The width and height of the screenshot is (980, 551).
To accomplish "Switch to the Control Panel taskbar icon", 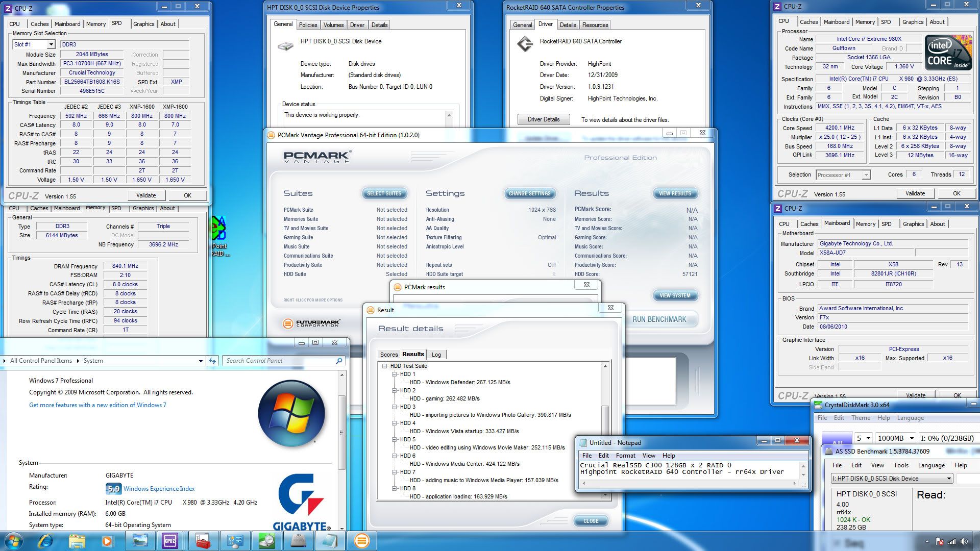I will [x=235, y=541].
